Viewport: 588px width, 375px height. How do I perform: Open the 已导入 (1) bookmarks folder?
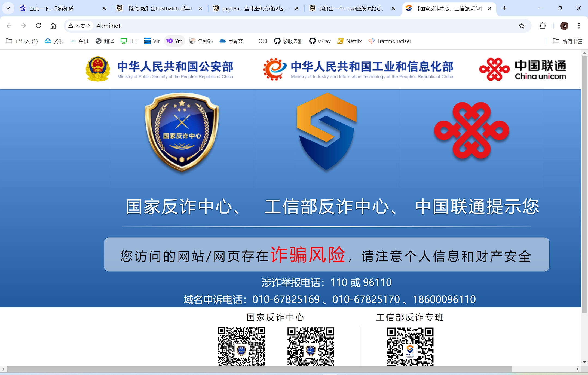click(22, 41)
